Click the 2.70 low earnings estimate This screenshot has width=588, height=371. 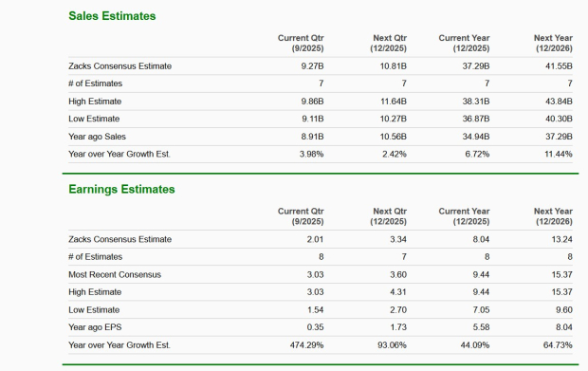398,310
